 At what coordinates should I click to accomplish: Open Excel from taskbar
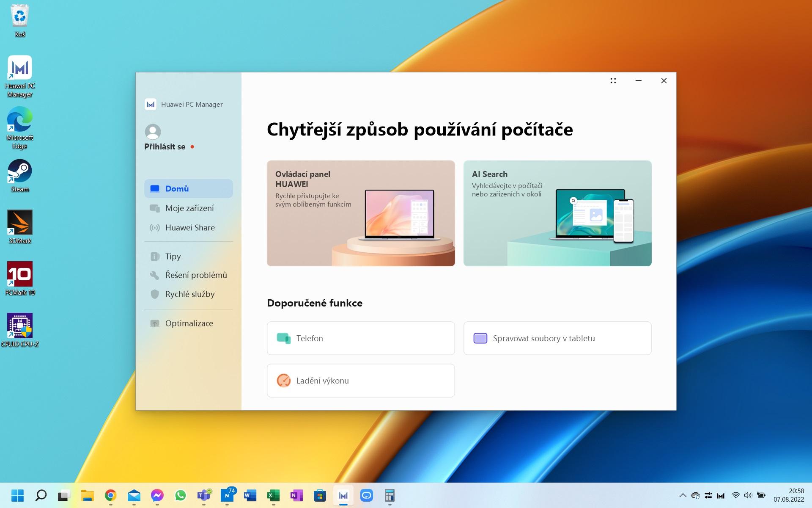(274, 495)
